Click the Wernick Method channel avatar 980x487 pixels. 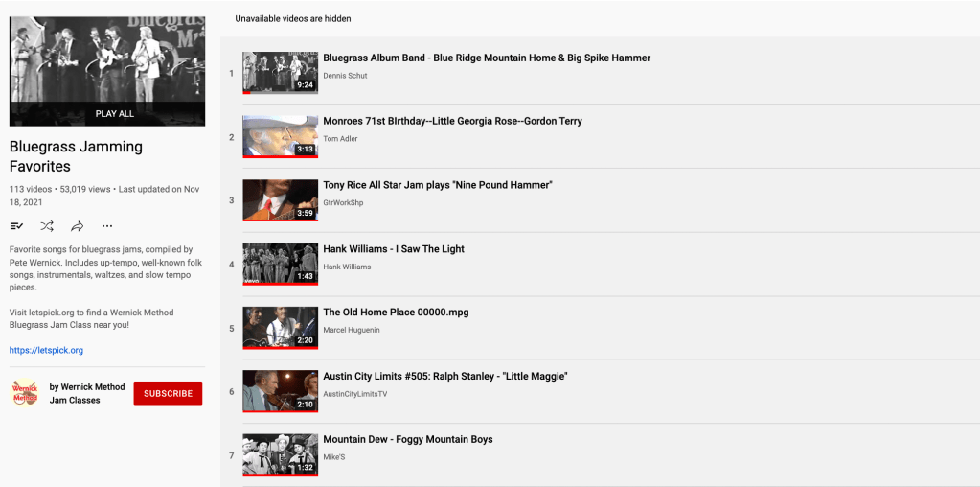click(x=25, y=393)
